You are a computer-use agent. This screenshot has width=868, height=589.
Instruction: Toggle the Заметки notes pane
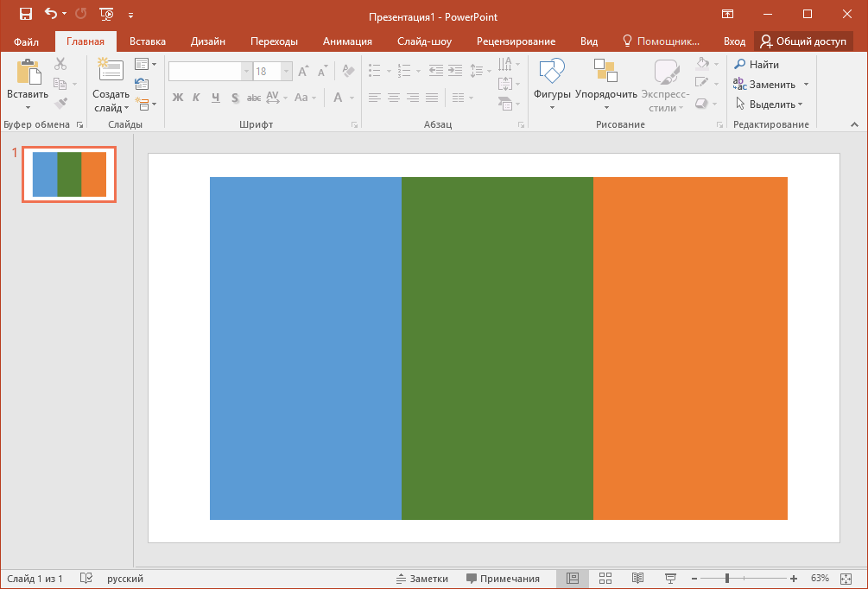click(422, 579)
